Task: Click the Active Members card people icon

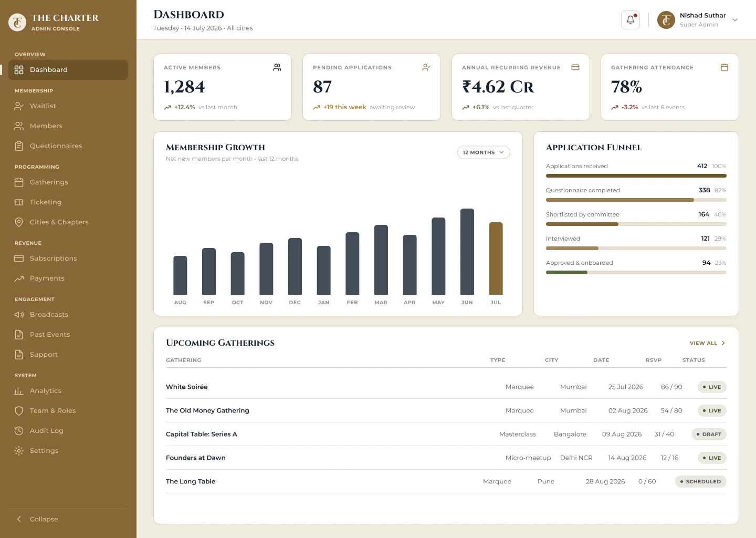Action: point(277,67)
